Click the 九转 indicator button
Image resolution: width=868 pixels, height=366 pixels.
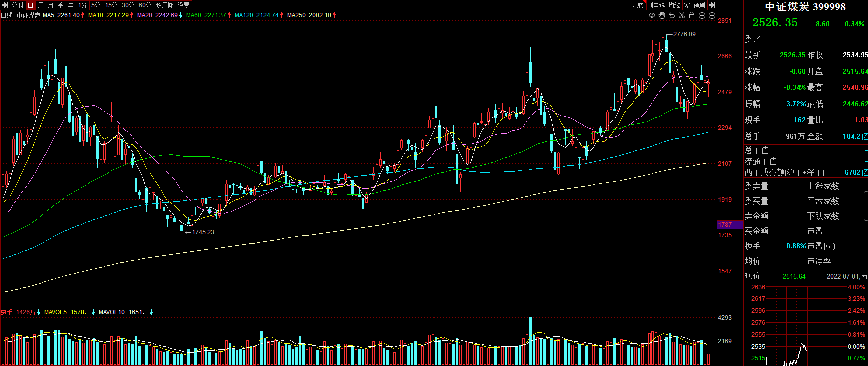(x=638, y=5)
